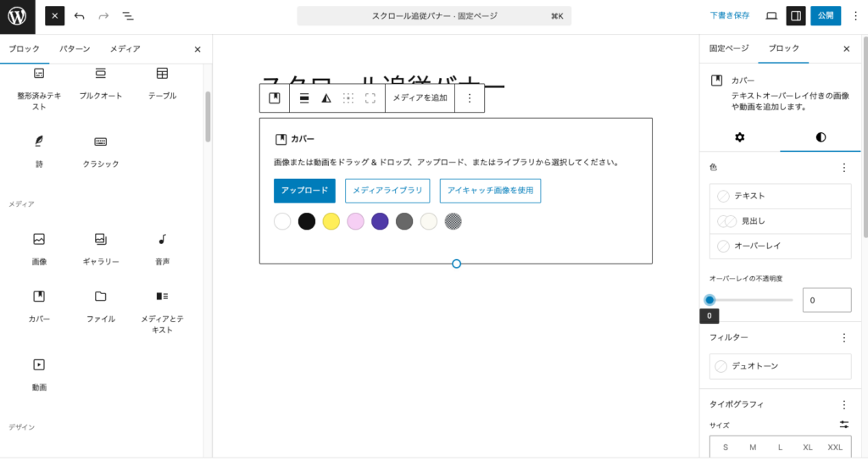Click the cover block type icon in toolbar
This screenshot has width=868, height=461.
[x=275, y=98]
